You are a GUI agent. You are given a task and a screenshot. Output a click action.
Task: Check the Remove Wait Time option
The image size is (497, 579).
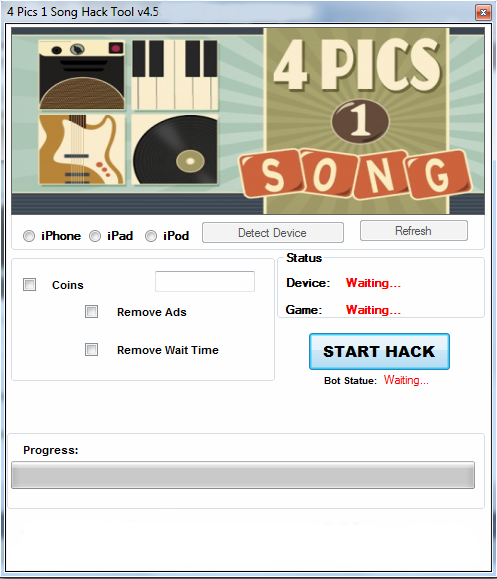pyautogui.click(x=92, y=350)
